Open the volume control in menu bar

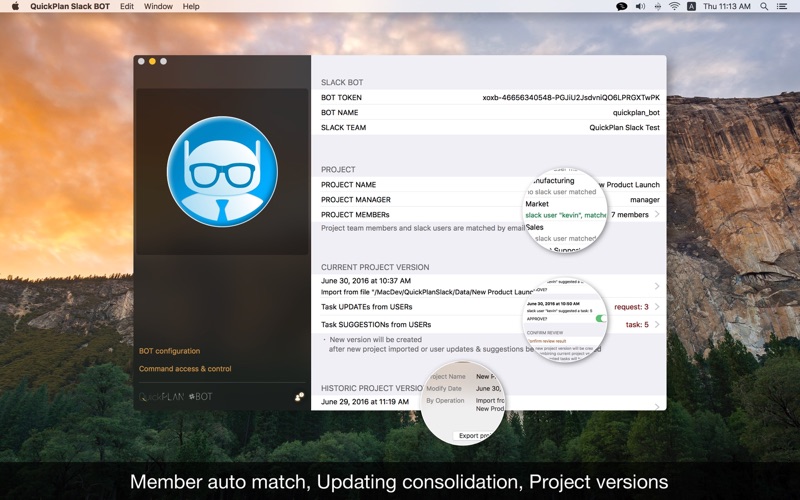pos(640,6)
